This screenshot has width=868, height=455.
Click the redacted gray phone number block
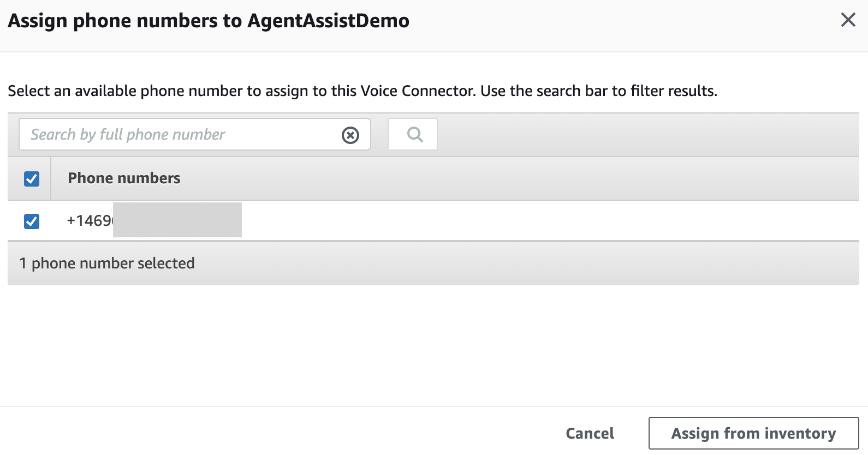[x=177, y=220]
